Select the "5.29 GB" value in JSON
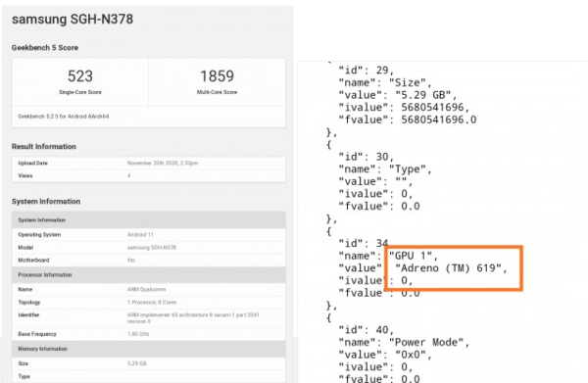The width and height of the screenshot is (588, 383). pyautogui.click(x=423, y=95)
